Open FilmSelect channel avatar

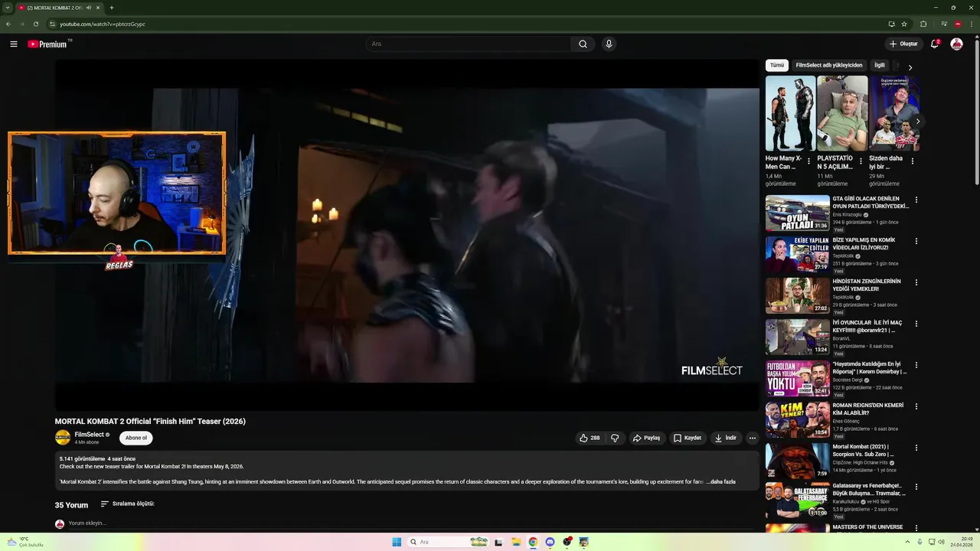click(x=63, y=438)
